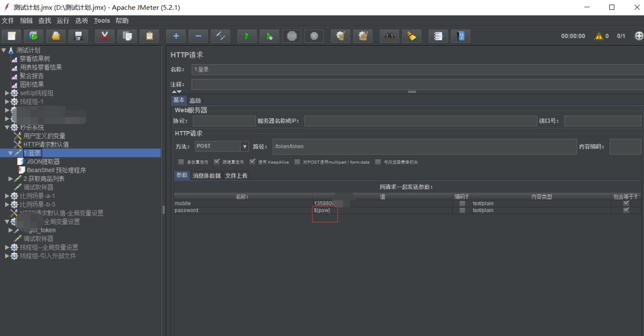Click the 协议 input field
Screen dimensions: 644x336
(x=224, y=121)
